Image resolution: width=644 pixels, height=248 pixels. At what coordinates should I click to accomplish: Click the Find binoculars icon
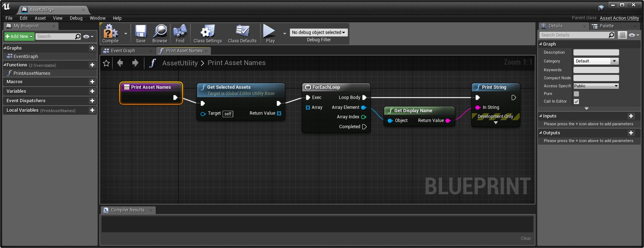point(180,32)
